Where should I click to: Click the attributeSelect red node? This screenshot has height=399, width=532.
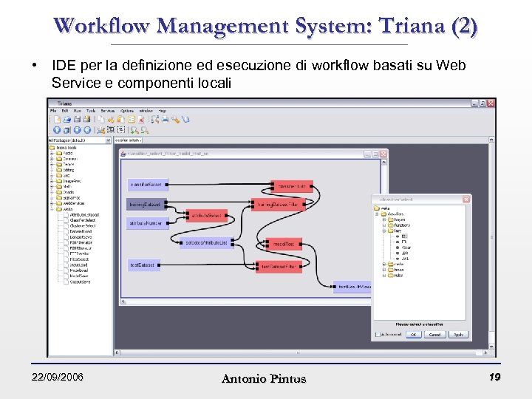pyautogui.click(x=207, y=216)
